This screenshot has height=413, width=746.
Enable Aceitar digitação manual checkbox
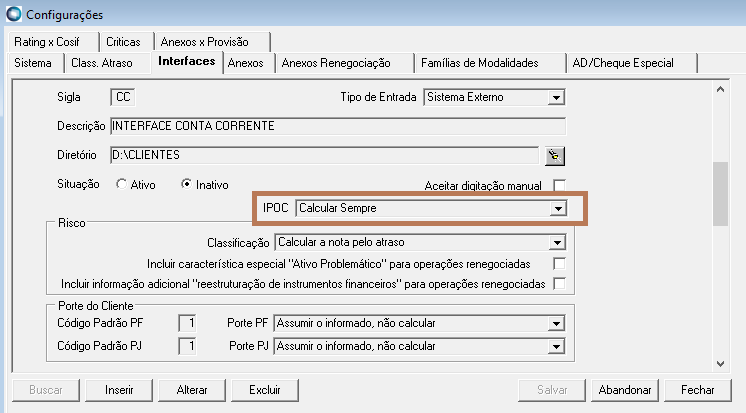pyautogui.click(x=559, y=185)
